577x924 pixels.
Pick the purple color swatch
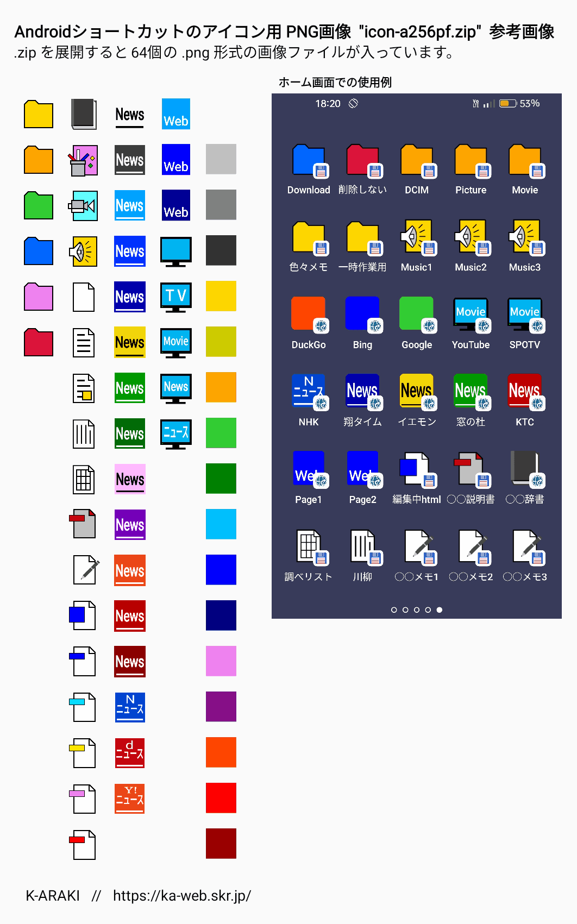[x=221, y=707]
